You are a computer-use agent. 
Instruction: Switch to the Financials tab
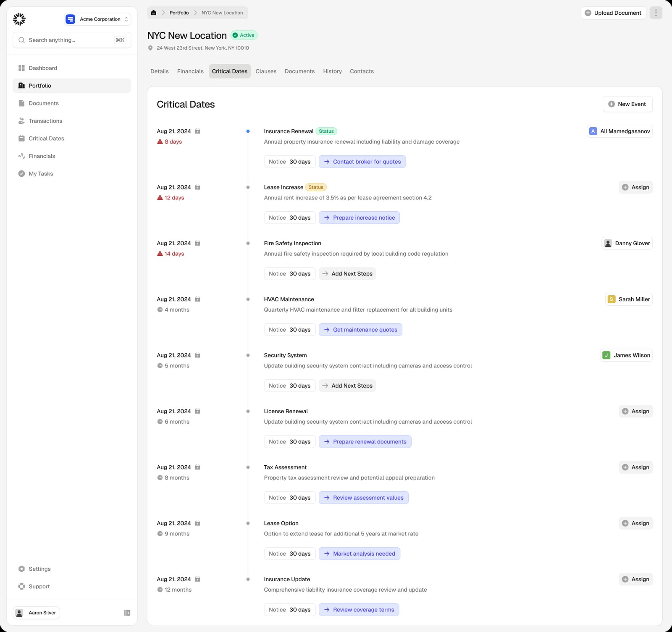190,71
